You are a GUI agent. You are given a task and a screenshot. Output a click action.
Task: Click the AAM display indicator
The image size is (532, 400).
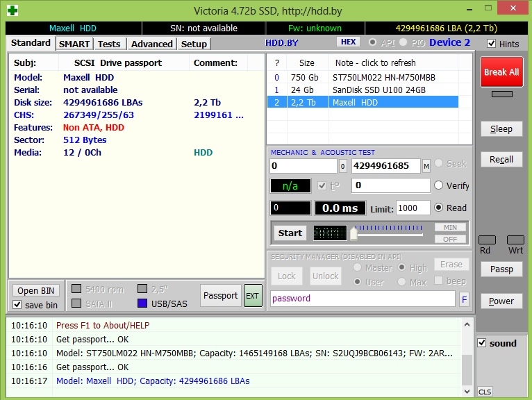330,233
